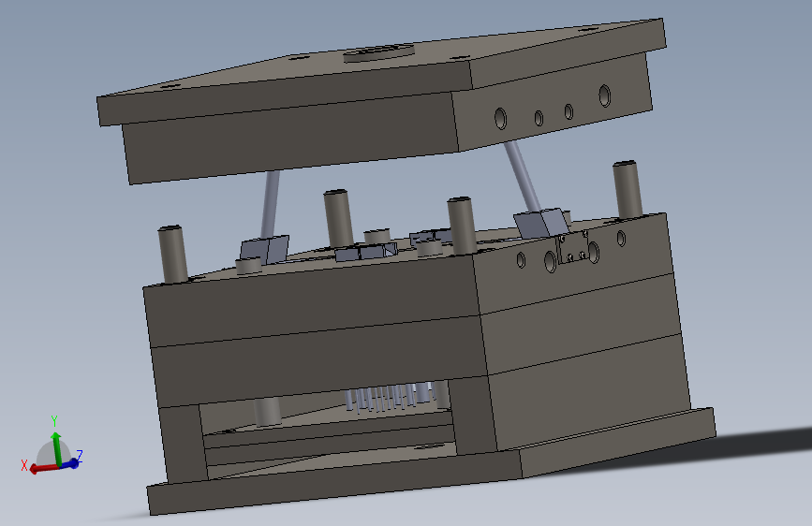Viewport: 812px width, 526px height.
Task: Select the support plate front face
Action: coord(318,359)
